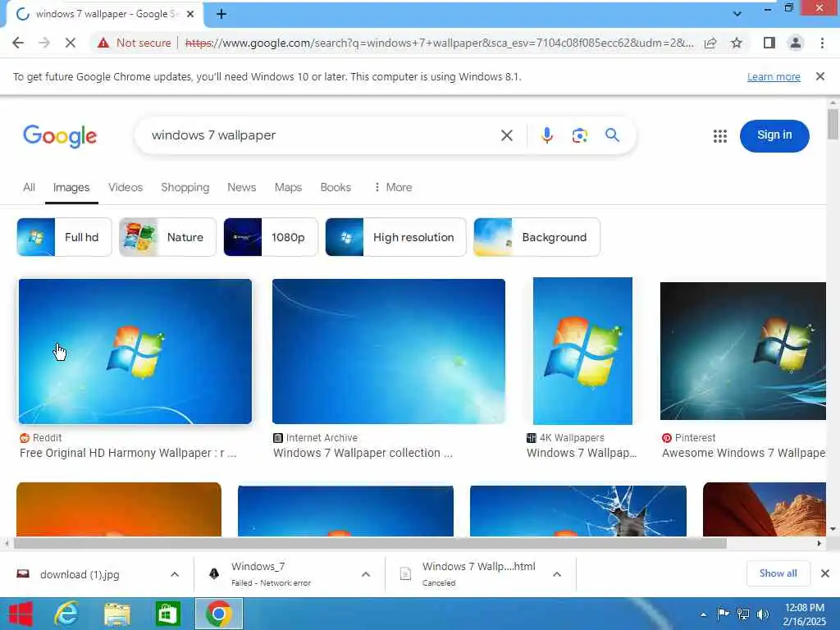The width and height of the screenshot is (840, 630).
Task: Click the Sign in button
Action: coord(774,135)
